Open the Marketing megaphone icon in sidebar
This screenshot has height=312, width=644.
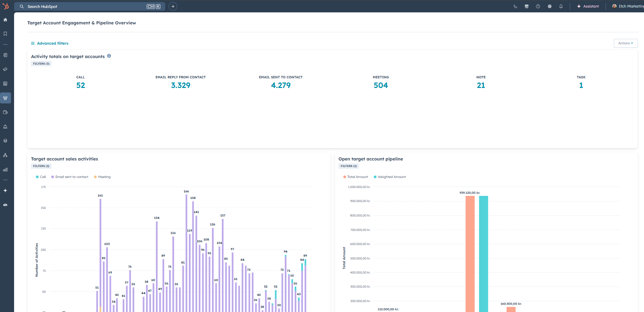5,69
